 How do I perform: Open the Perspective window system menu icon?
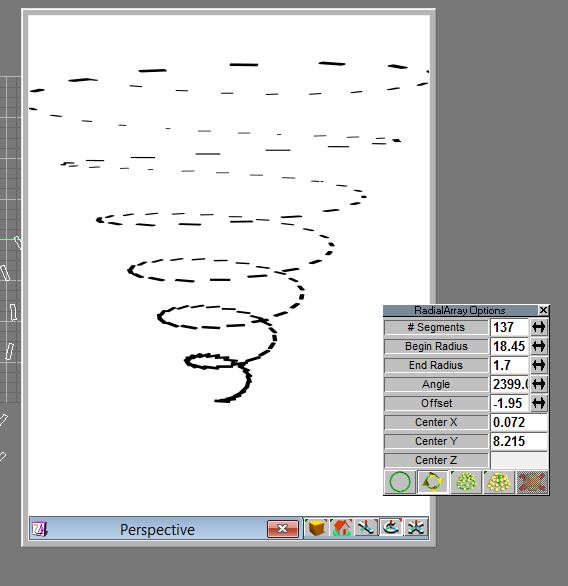[x=39, y=529]
